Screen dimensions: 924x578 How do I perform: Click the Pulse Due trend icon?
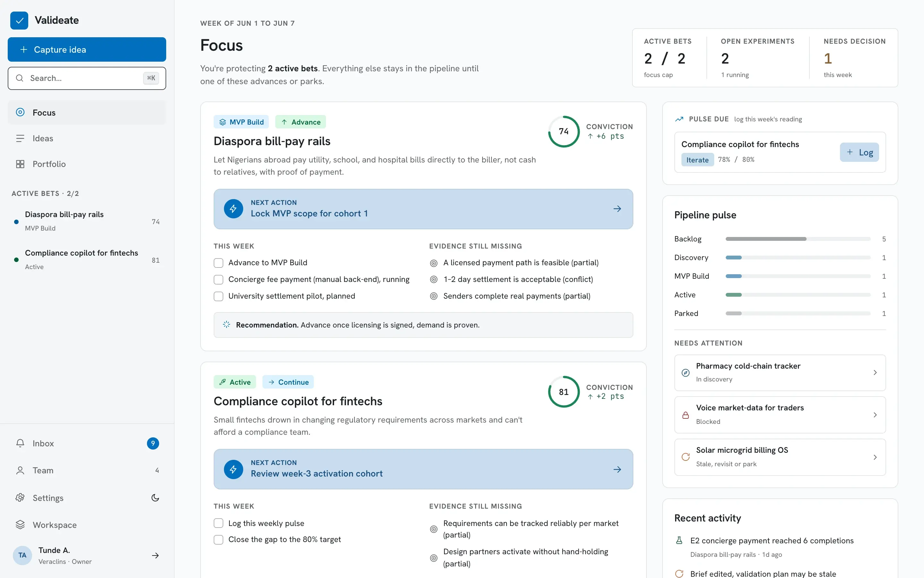pos(679,119)
